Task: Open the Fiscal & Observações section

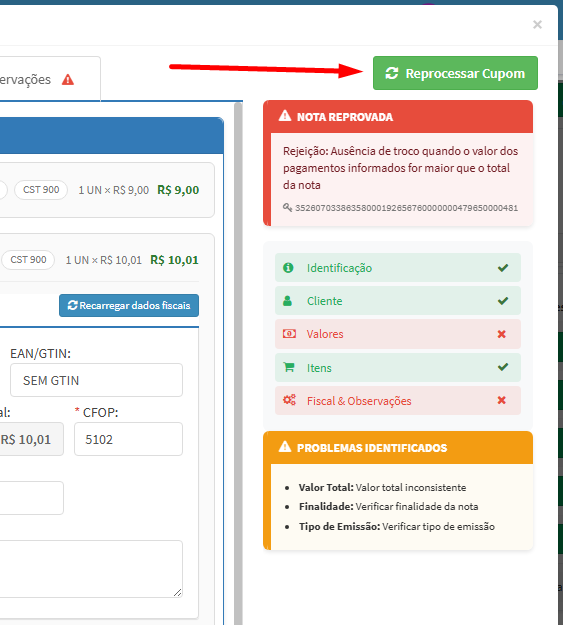Action: click(x=398, y=401)
